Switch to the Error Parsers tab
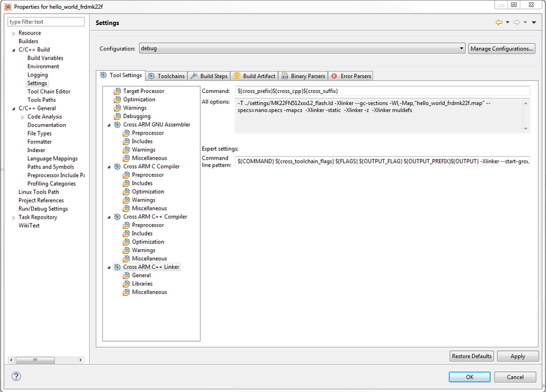The width and height of the screenshot is (546, 392). coord(351,76)
